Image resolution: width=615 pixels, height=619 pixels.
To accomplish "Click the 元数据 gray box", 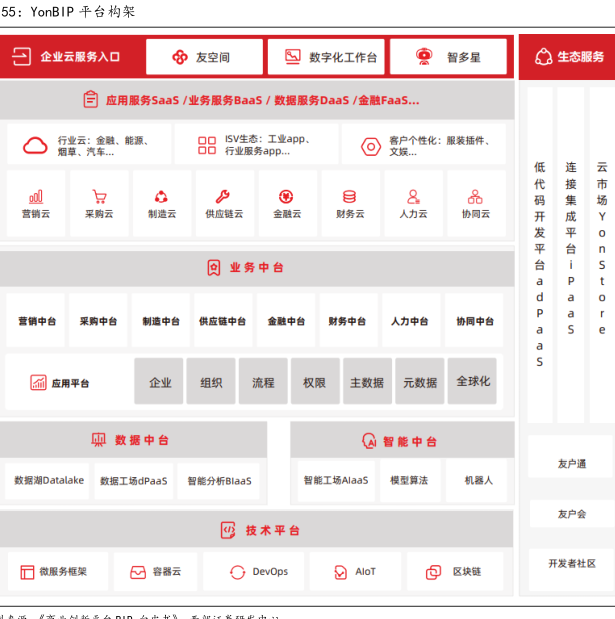I will point(420,381).
